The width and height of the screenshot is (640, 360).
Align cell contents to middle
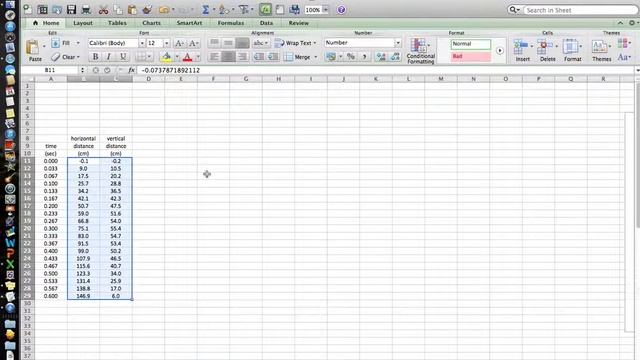coord(228,43)
